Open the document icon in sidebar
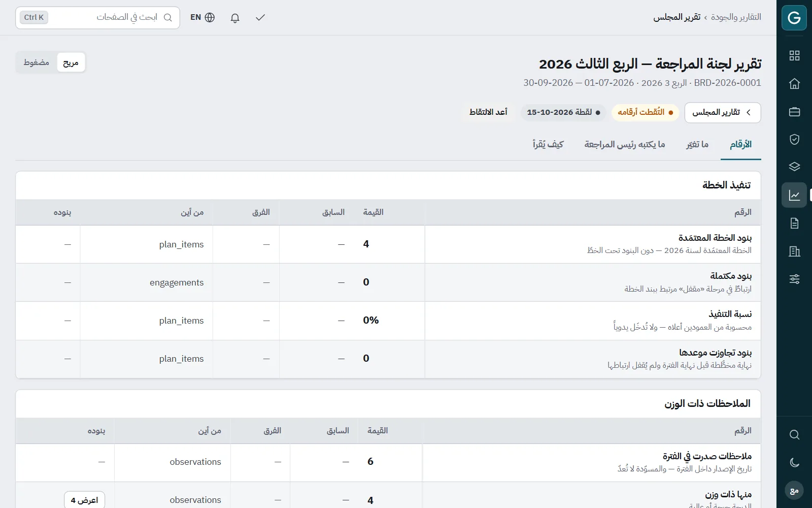The width and height of the screenshot is (812, 508). point(794,223)
